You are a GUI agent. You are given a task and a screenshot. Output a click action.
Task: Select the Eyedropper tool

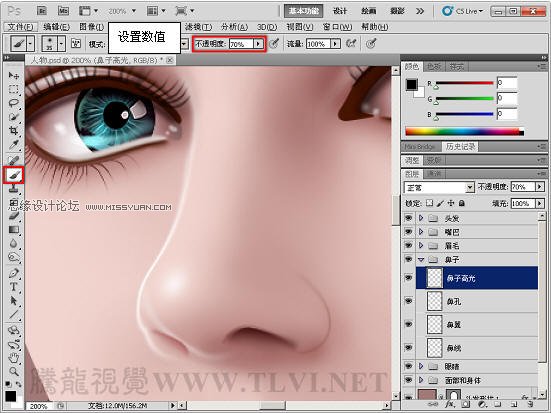pyautogui.click(x=14, y=144)
